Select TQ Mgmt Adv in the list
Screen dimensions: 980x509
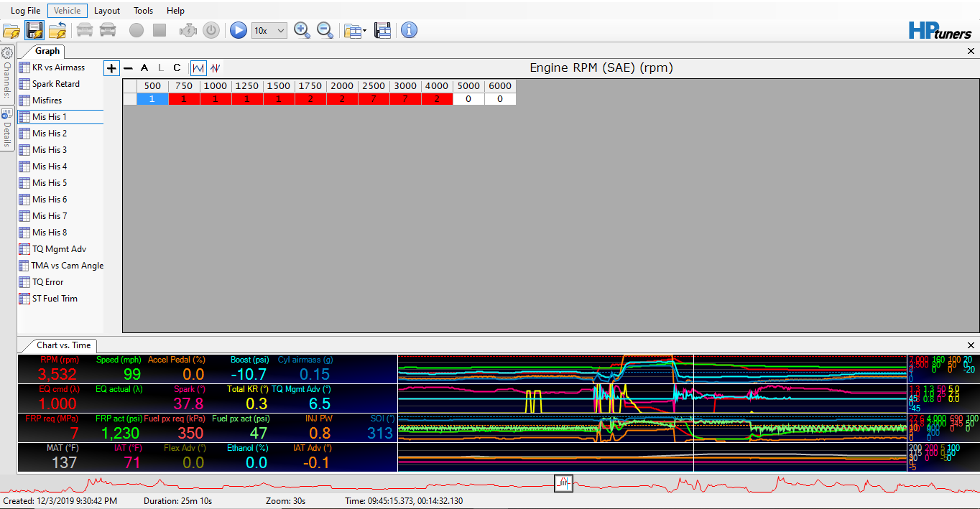(58, 249)
